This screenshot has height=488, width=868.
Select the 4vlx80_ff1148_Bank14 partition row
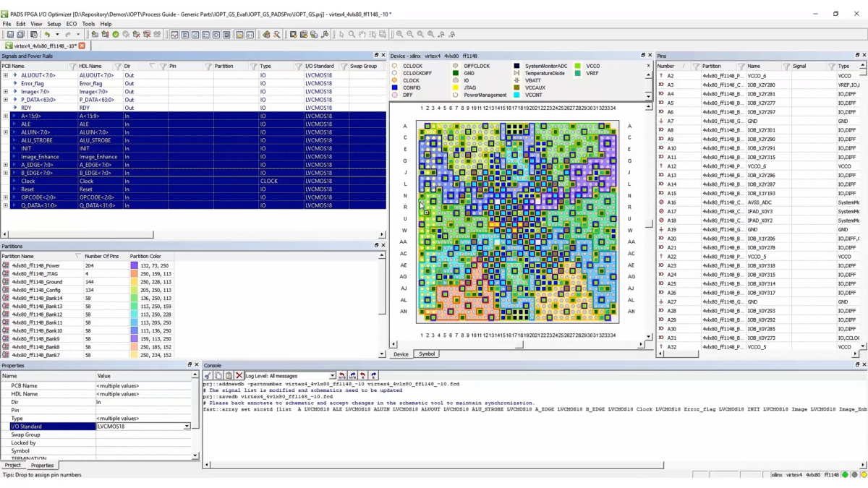point(87,298)
